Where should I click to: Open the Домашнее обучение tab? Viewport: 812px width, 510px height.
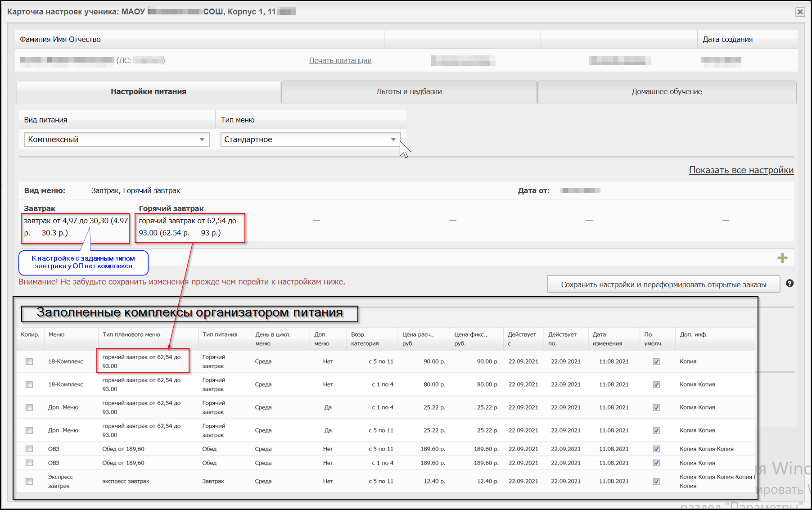667,92
